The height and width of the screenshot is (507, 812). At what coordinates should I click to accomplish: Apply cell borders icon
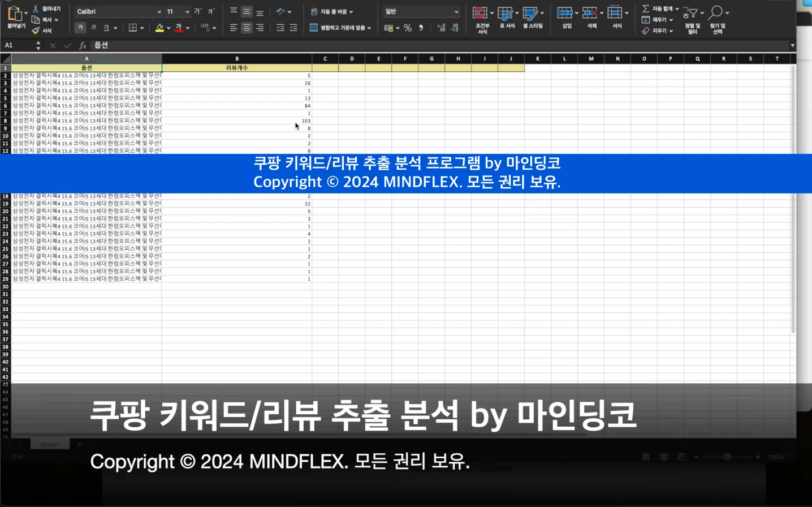132,28
